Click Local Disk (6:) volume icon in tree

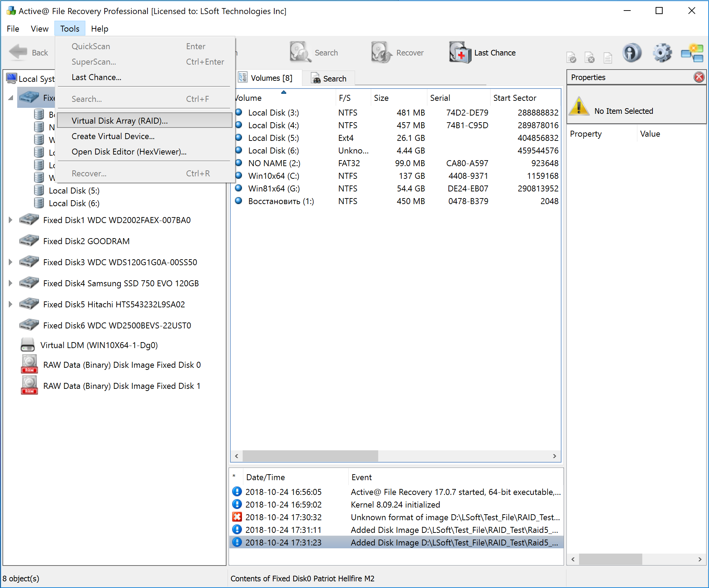[39, 203]
